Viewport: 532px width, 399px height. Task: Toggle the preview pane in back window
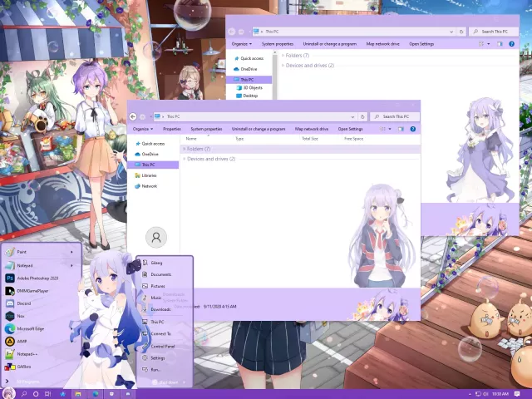pyautogui.click(x=500, y=44)
